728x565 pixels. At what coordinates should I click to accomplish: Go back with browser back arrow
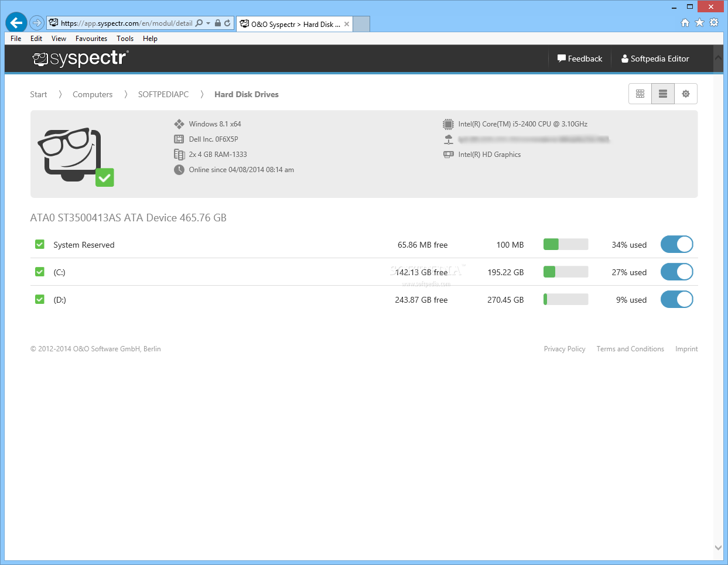(16, 23)
